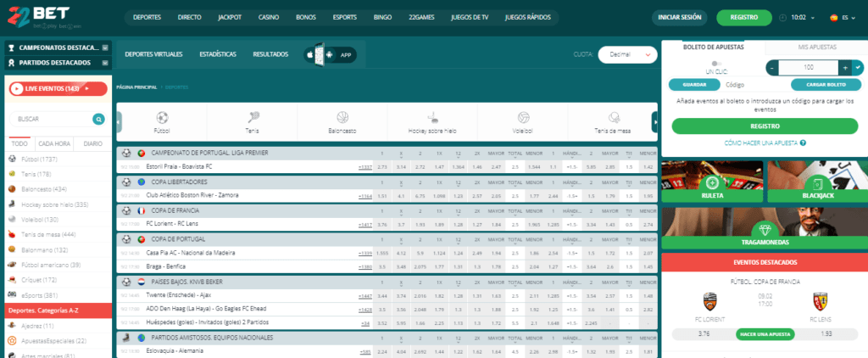Click the Iniciar Sesión button
The image size is (868, 358).
tap(679, 17)
